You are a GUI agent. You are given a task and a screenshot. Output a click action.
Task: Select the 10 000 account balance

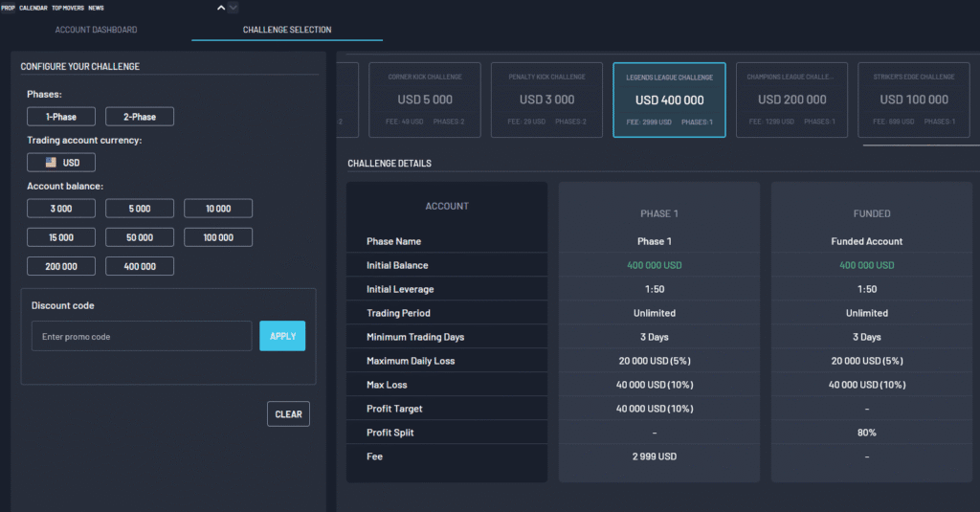[x=218, y=209]
